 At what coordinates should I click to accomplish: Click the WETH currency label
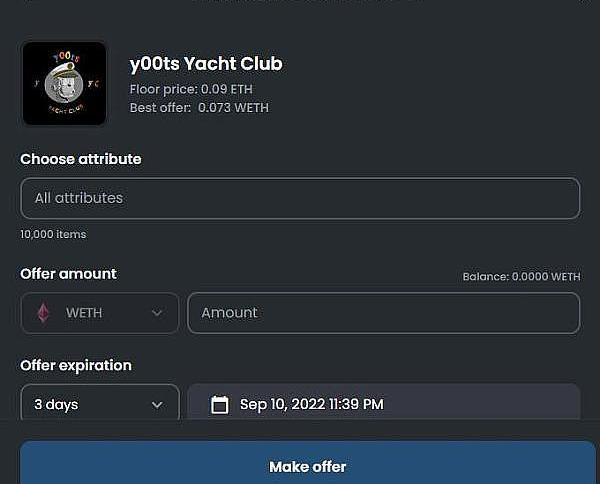tap(84, 313)
